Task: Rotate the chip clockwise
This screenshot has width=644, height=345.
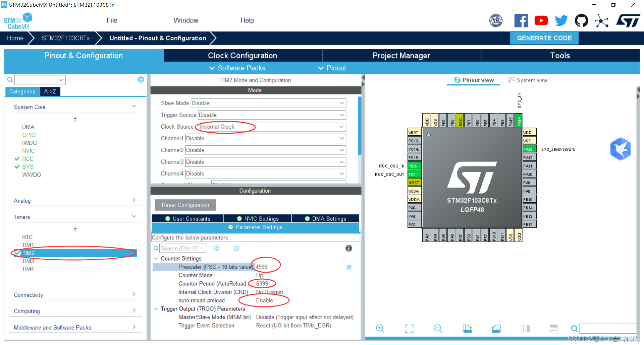Action: (x=467, y=329)
